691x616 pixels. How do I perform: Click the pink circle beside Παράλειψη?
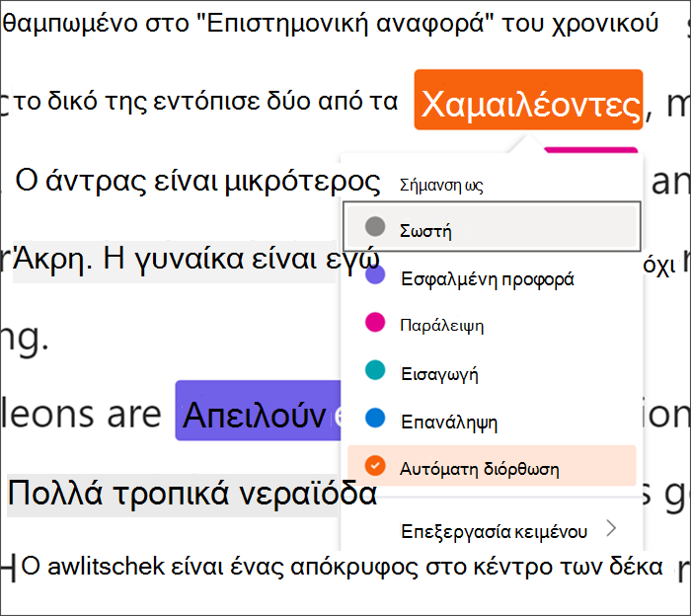click(375, 322)
